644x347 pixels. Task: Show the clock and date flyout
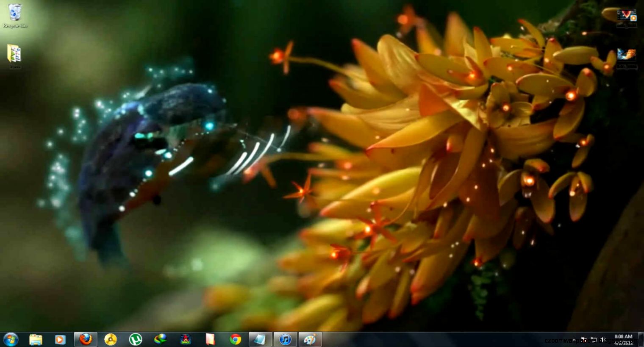pyautogui.click(x=623, y=339)
